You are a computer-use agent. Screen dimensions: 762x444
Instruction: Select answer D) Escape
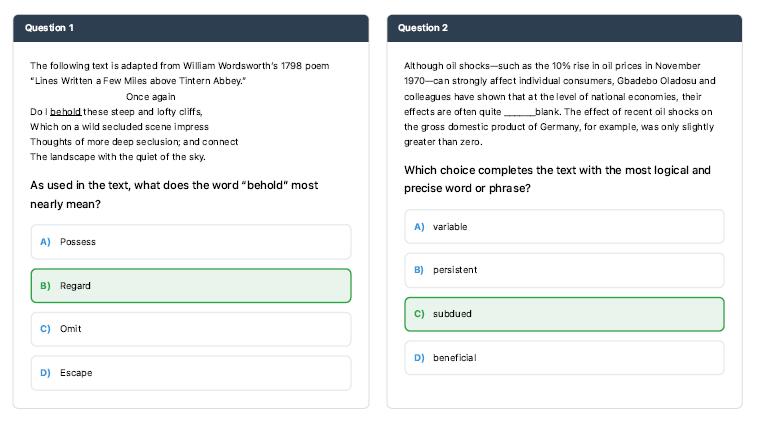[x=191, y=373]
